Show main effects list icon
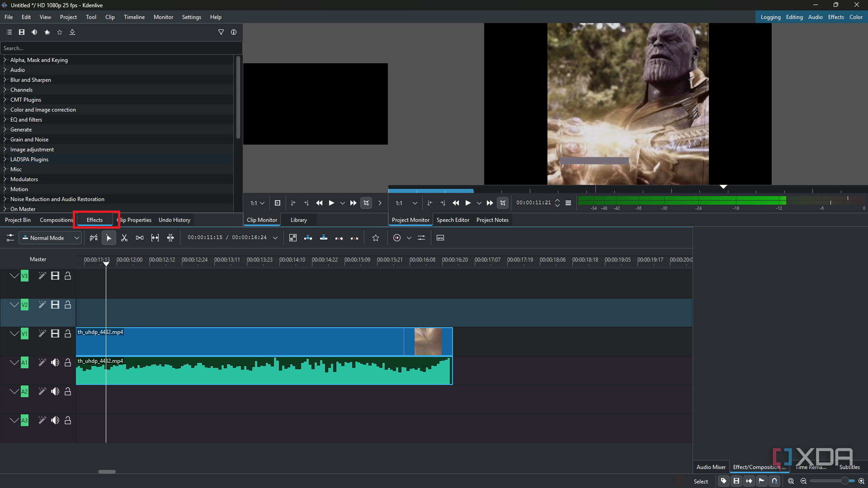The image size is (868, 488). click(x=9, y=32)
